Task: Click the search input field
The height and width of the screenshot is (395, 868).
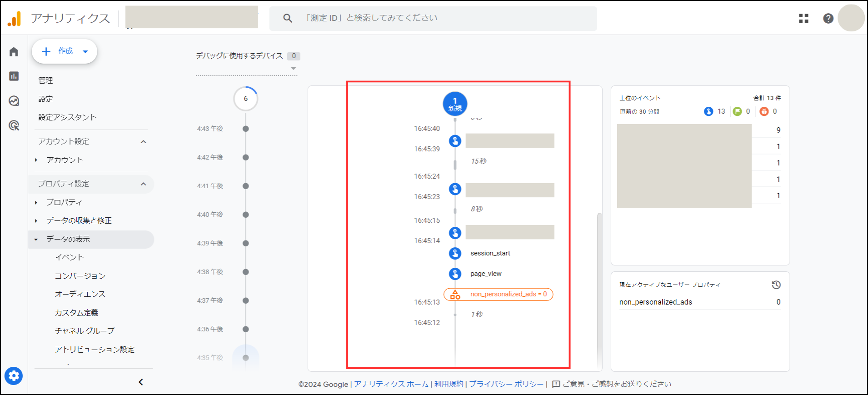Action: [433, 18]
